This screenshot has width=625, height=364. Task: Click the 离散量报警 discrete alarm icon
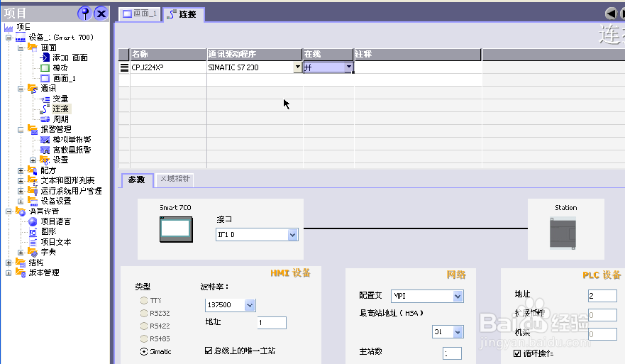(45, 150)
